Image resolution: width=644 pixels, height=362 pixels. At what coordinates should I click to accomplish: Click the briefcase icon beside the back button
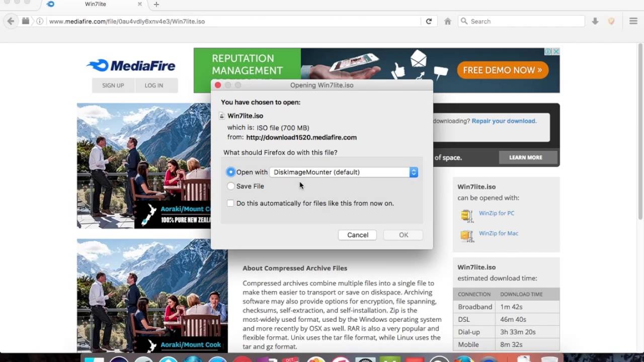pyautogui.click(x=26, y=21)
